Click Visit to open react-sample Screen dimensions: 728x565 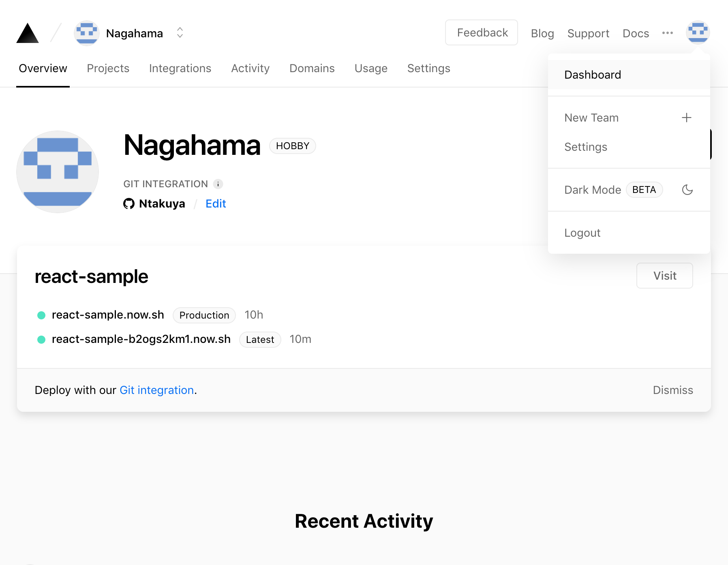pos(664,276)
